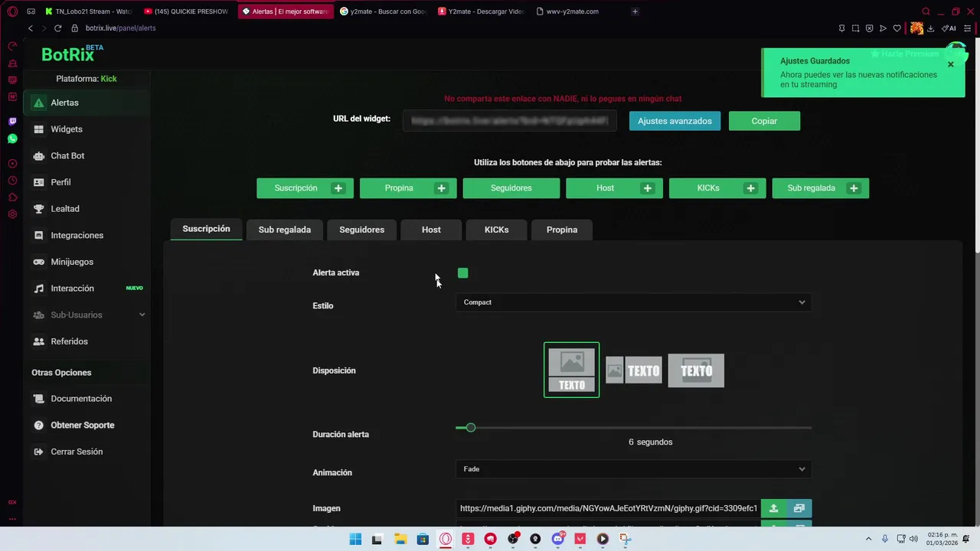This screenshot has height=551, width=980.
Task: Click the plus icon on KICKs test button
Action: point(750,188)
